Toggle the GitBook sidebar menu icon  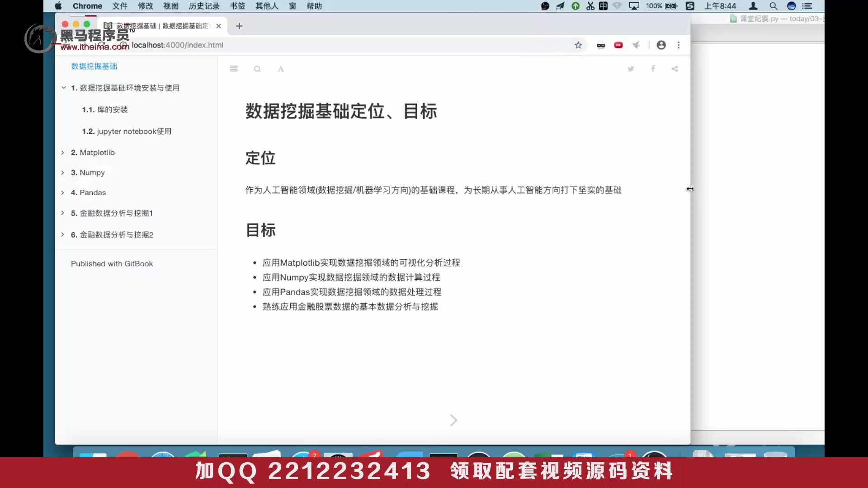tap(234, 69)
